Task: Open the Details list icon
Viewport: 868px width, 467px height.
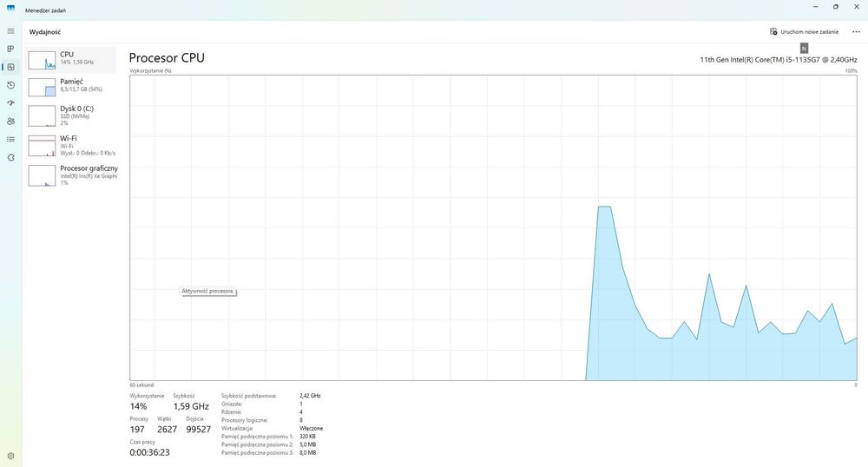Action: pyautogui.click(x=10, y=140)
